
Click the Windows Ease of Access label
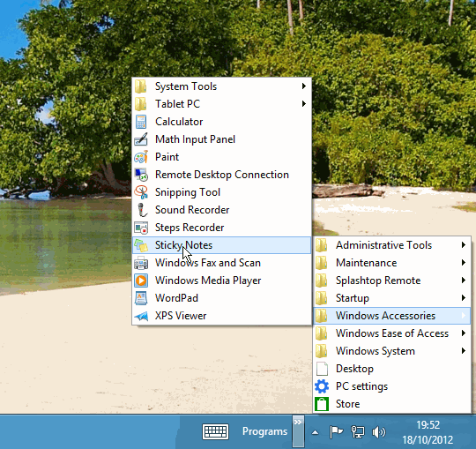tap(392, 333)
